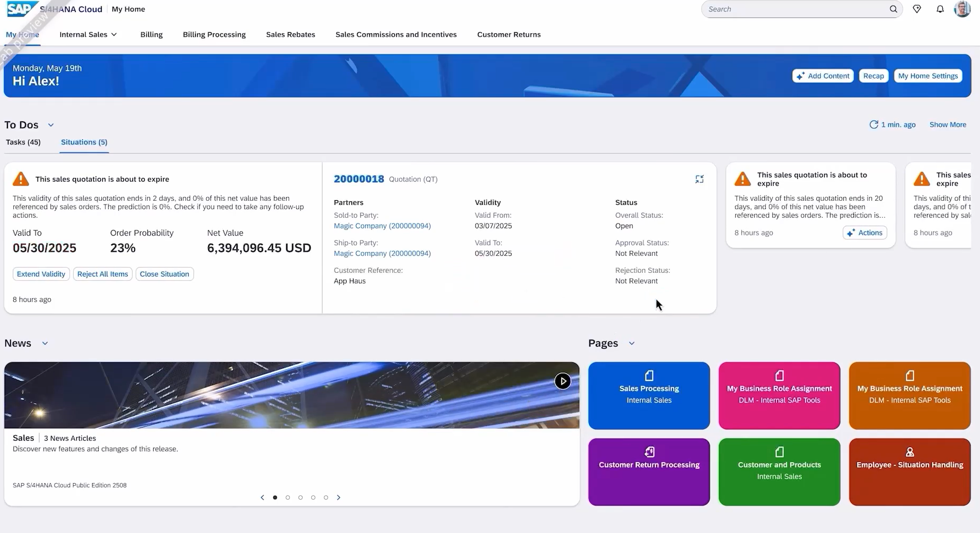Click the Sales Processing page icon
This screenshot has width=980, height=533.
click(649, 376)
